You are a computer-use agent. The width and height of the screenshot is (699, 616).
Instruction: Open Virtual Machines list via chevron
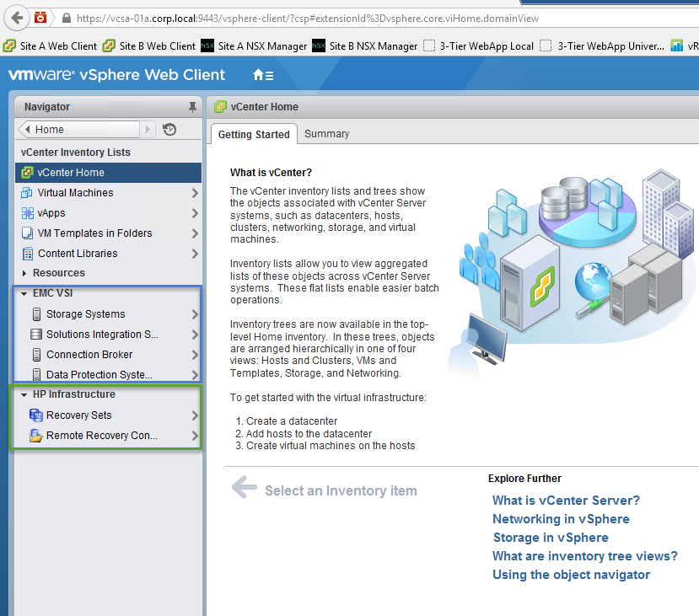tap(195, 193)
